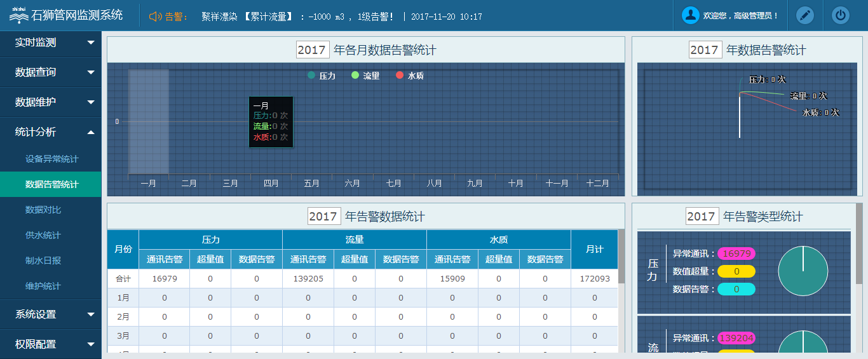Open 设备异常统计 submenu item
Image resolution: width=868 pixels, height=359 pixels.
pos(52,159)
